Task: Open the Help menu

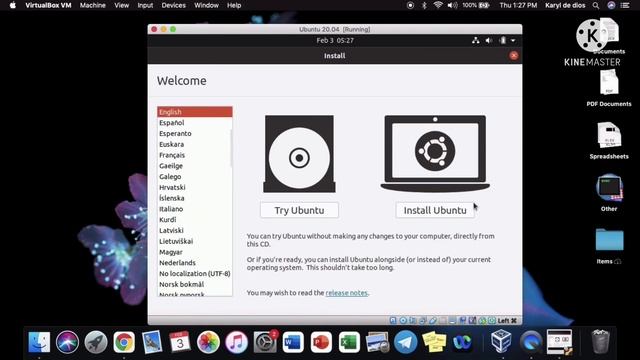Action: [x=234, y=5]
